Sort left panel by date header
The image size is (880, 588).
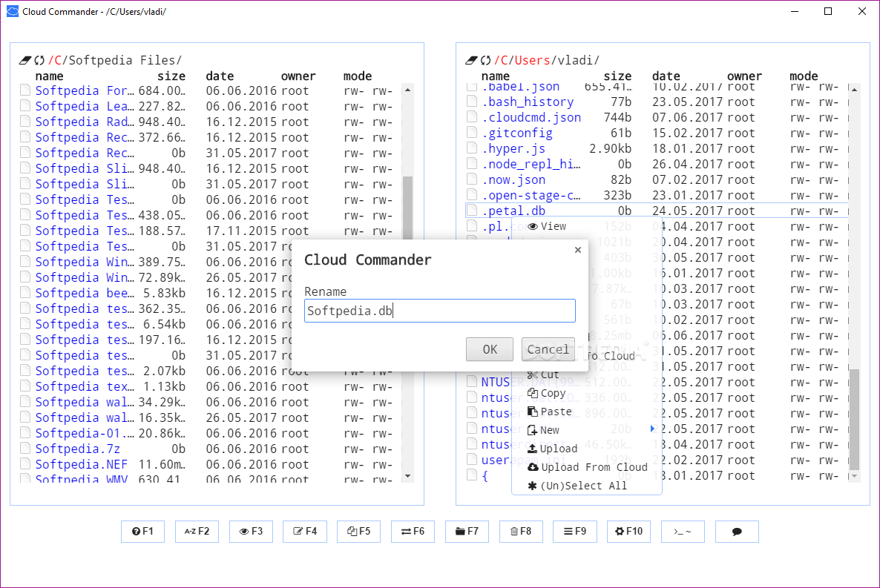click(x=220, y=76)
